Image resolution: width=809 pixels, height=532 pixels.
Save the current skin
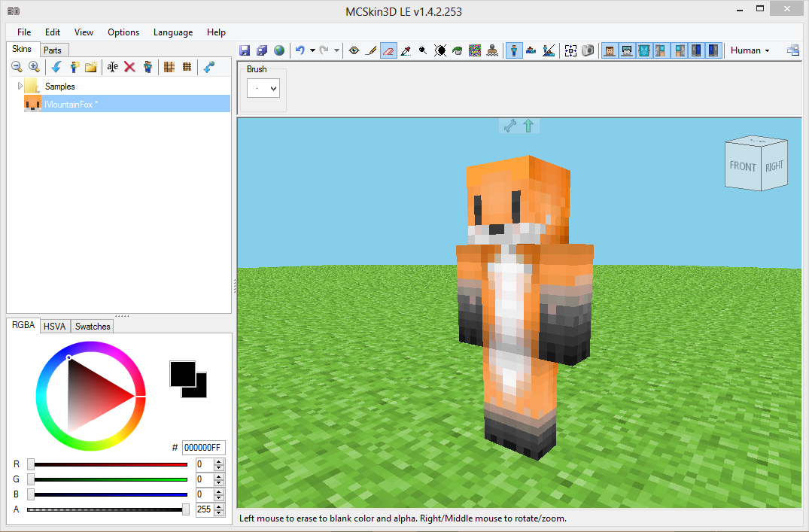[245, 50]
